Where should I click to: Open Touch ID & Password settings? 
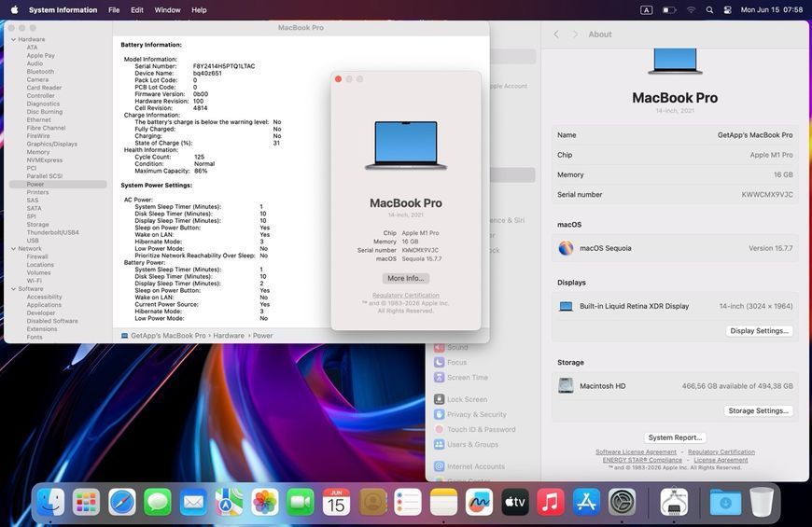point(481,429)
